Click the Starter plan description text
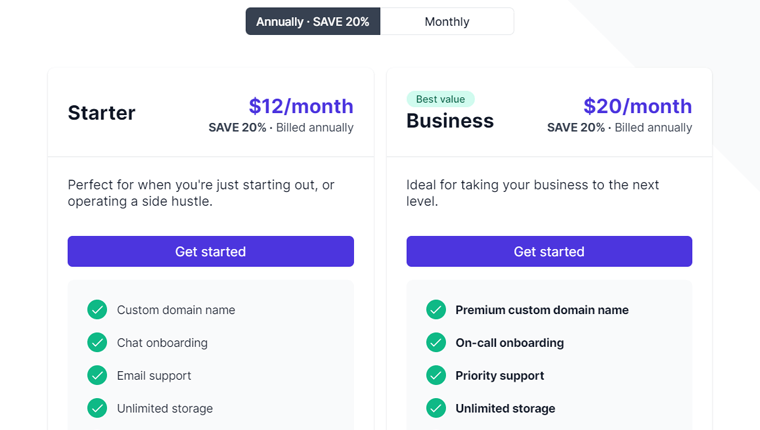The width and height of the screenshot is (760, 430). coord(201,193)
